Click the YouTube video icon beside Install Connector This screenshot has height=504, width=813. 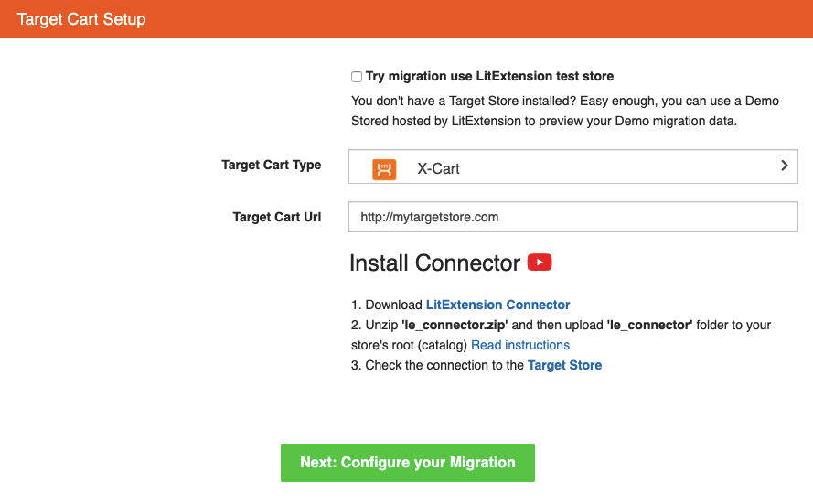(540, 263)
